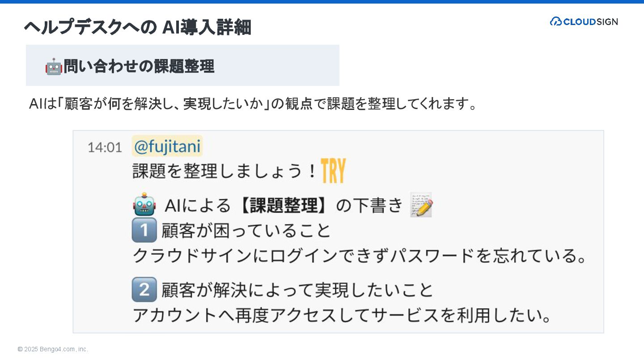Click the yellow TRY emoji
The image size is (644, 362).
333,171
